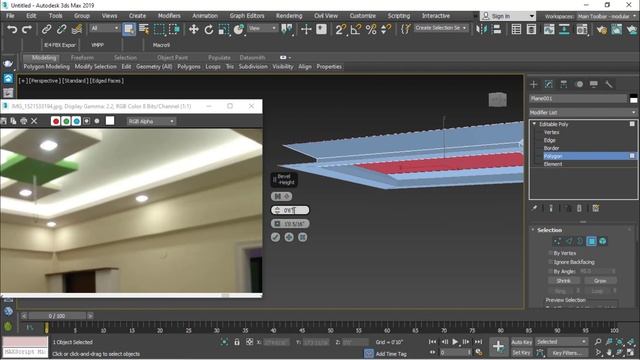This screenshot has height=360, width=640.
Task: Switch to the Create panel plus icon
Action: click(x=533, y=84)
